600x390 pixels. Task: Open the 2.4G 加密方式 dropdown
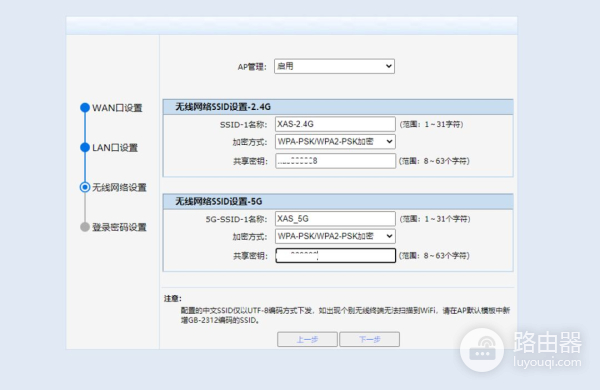pos(335,142)
